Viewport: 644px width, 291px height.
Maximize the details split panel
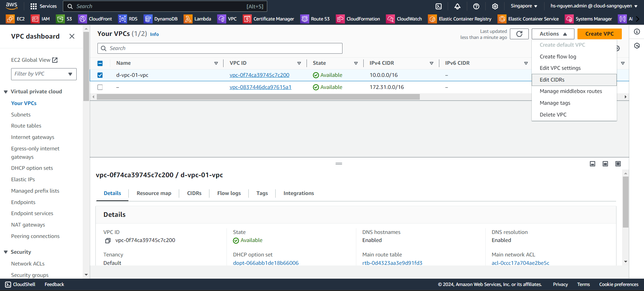coord(618,164)
